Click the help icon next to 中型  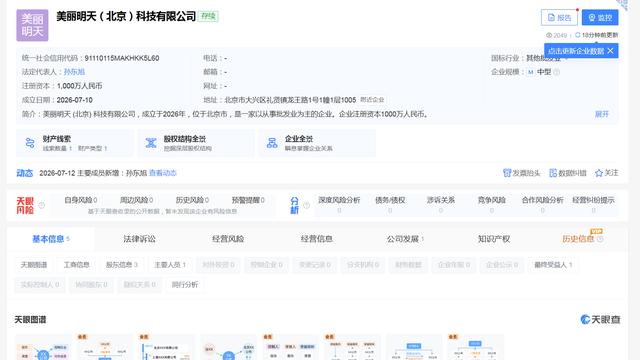(x=556, y=72)
